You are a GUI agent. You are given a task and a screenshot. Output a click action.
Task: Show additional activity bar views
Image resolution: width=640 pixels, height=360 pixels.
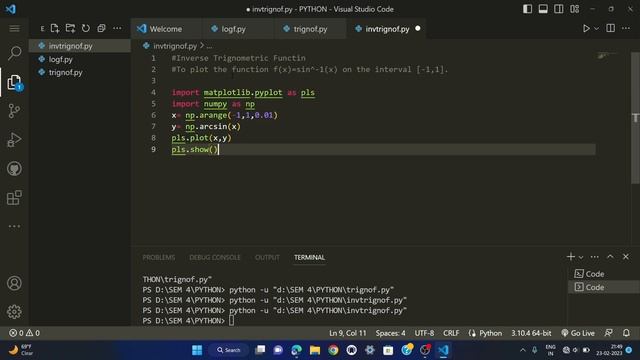(14, 226)
